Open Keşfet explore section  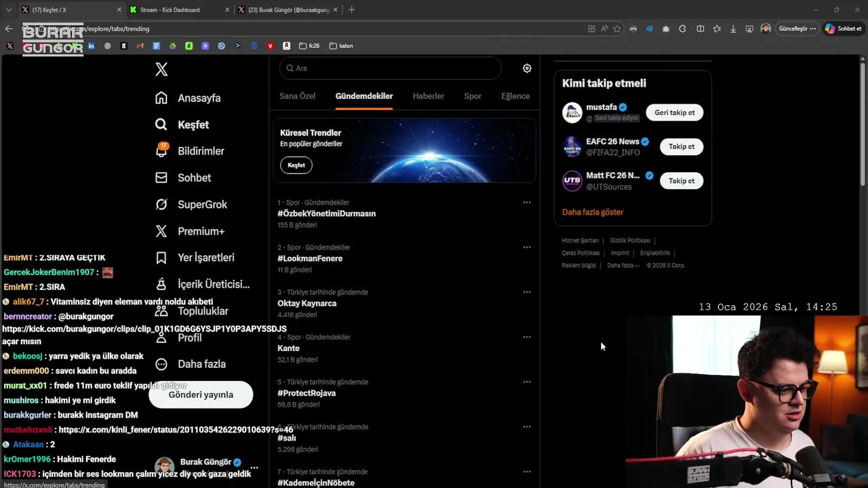pos(182,125)
